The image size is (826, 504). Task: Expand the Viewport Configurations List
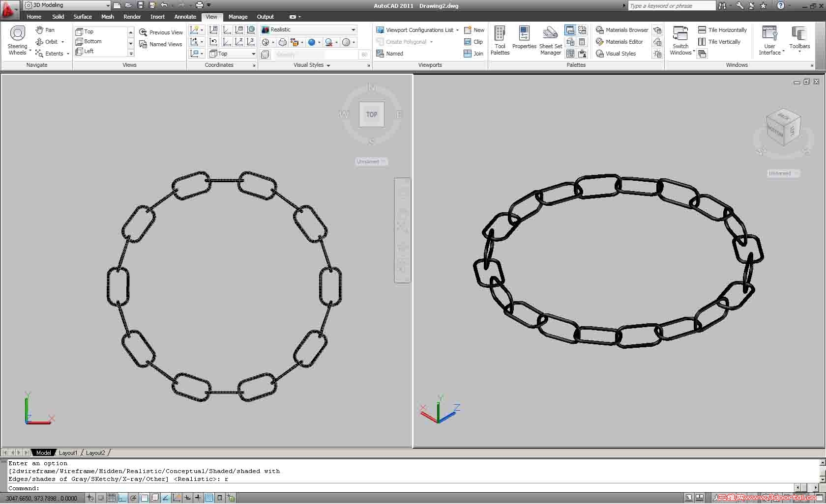[x=417, y=30]
